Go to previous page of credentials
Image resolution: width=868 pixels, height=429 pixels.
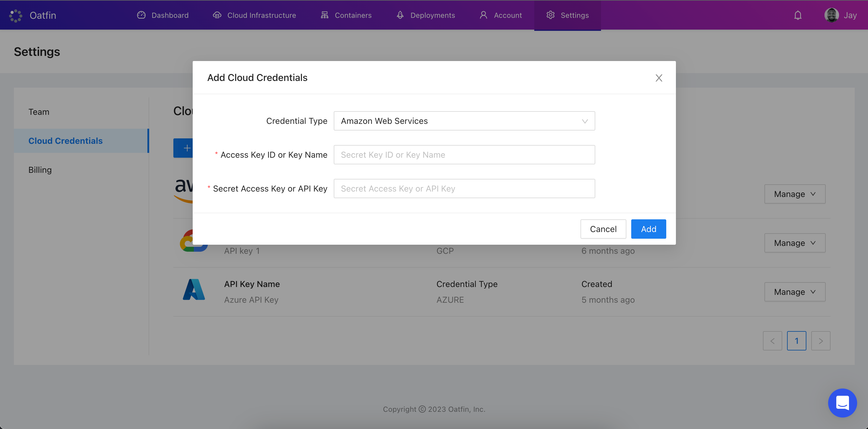pos(772,341)
